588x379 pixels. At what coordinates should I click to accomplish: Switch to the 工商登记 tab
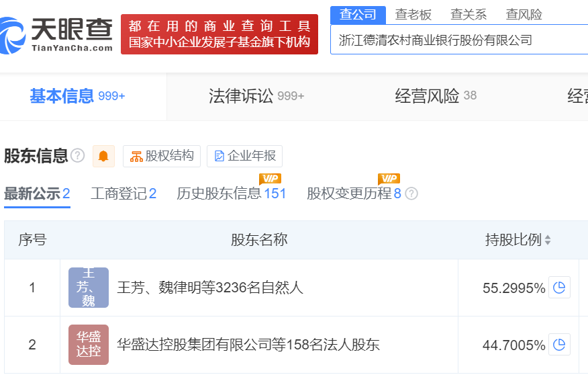pyautogui.click(x=124, y=194)
